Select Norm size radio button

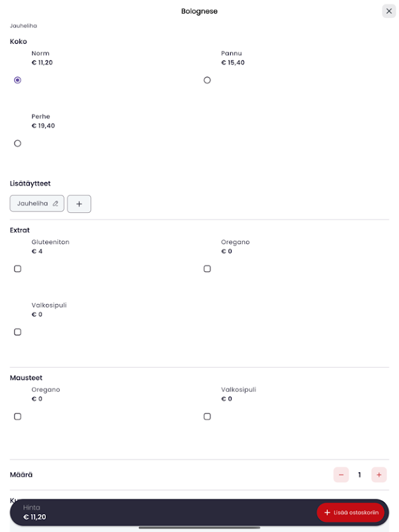(x=17, y=80)
